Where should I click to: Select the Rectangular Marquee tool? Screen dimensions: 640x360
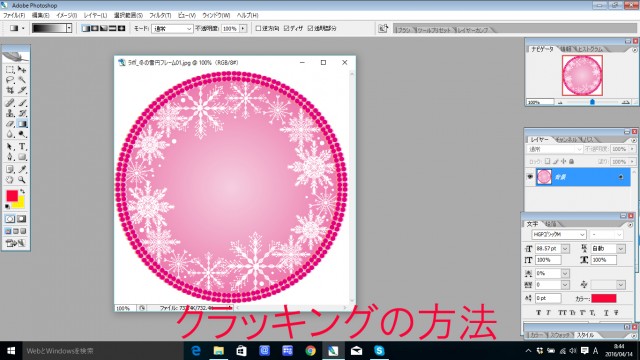[x=10, y=69]
